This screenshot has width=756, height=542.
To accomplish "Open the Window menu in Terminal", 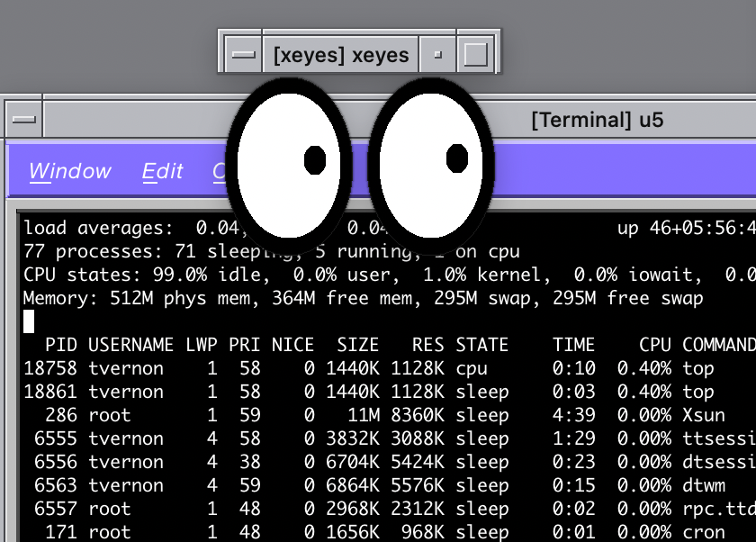I will click(70, 171).
